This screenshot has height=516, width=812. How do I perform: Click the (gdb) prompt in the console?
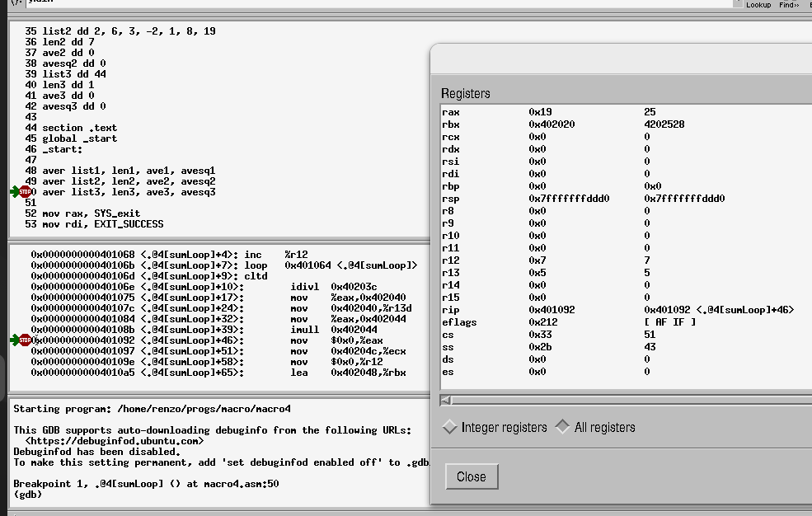point(27,495)
